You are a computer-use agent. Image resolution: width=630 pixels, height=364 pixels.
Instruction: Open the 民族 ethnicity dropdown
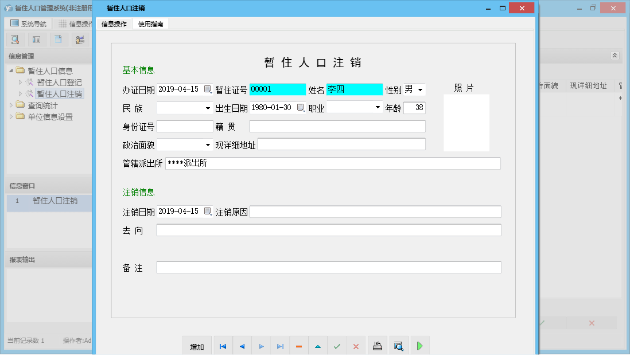207,108
